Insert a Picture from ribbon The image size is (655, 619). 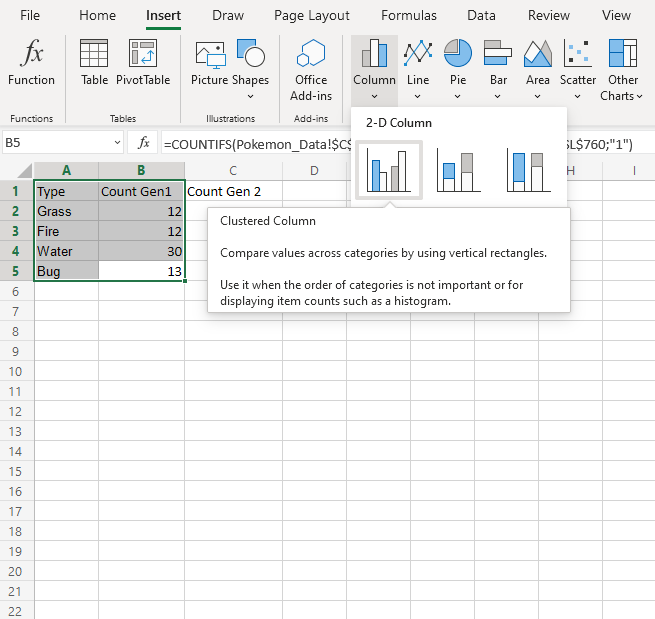click(209, 62)
